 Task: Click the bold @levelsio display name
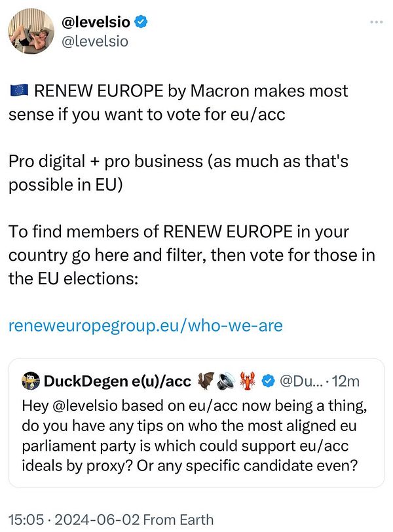tap(96, 22)
